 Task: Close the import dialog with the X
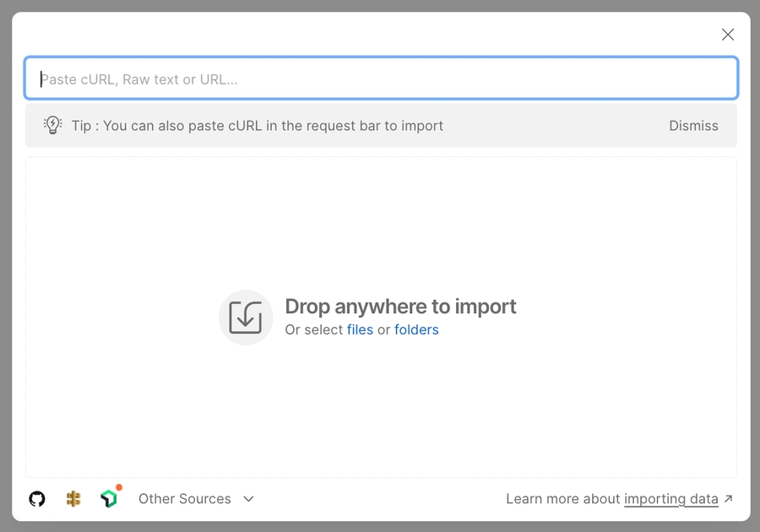tap(727, 35)
